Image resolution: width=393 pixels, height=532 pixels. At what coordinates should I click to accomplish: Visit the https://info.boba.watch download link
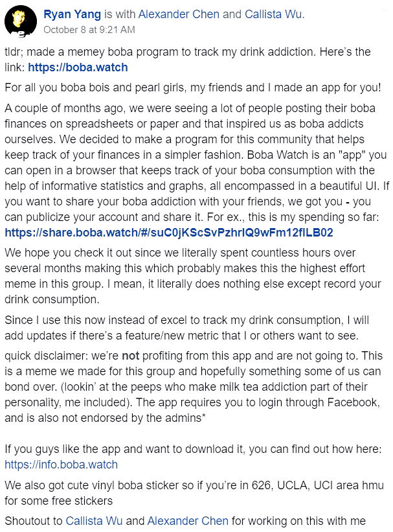(x=61, y=464)
